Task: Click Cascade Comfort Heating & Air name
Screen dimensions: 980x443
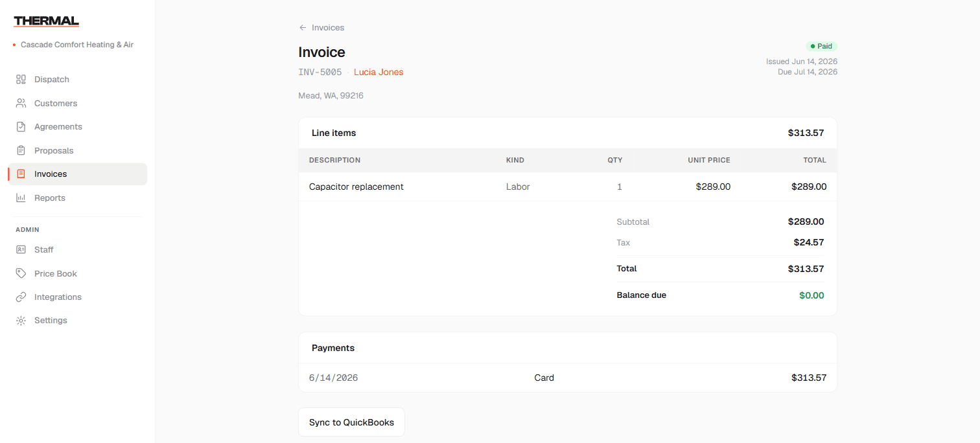Action: pyautogui.click(x=77, y=45)
